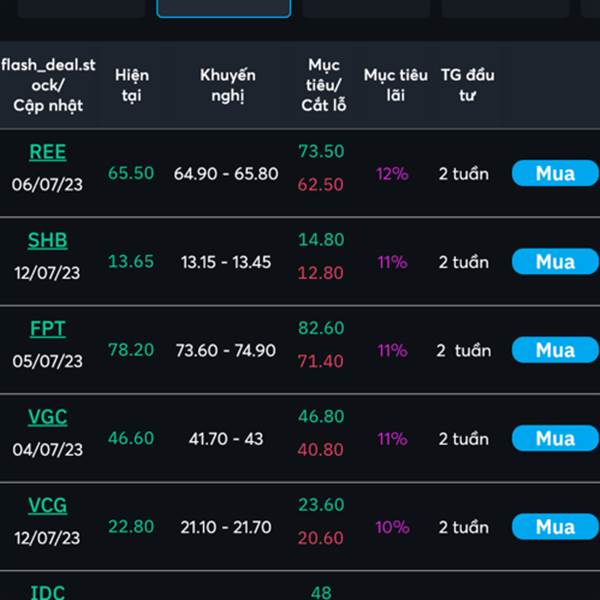Click Mua button for SHB
The height and width of the screenshot is (600, 600).
point(555,262)
